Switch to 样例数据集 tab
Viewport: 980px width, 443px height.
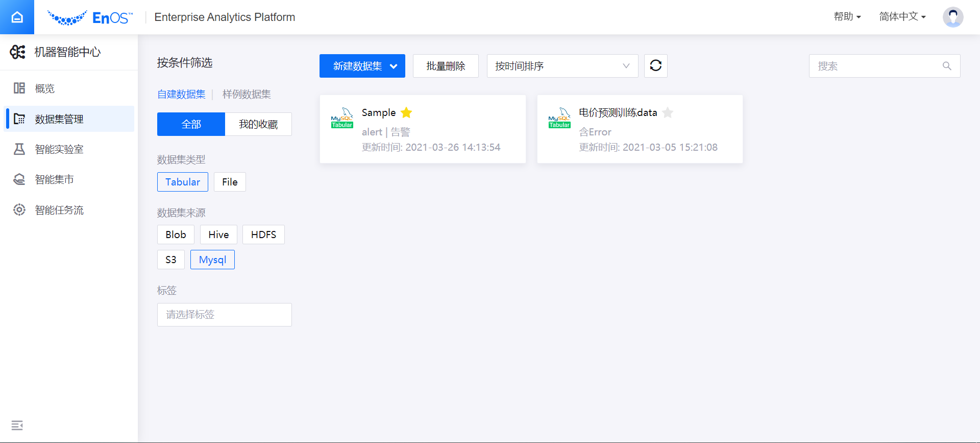click(247, 94)
